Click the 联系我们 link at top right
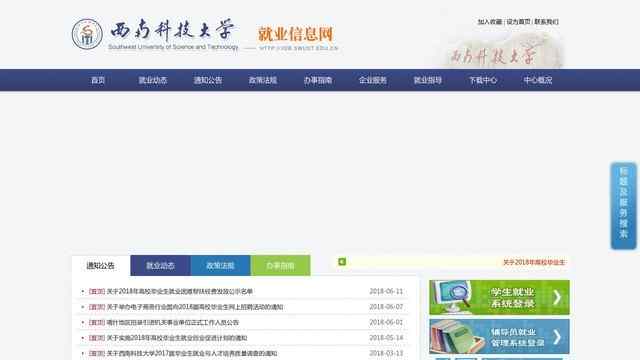 [x=547, y=22]
